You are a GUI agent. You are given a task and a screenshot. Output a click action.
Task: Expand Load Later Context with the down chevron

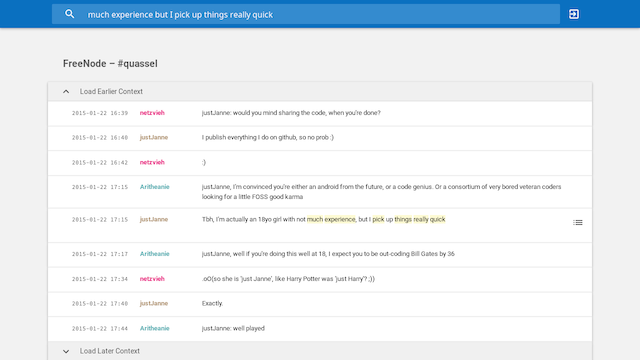point(66,351)
